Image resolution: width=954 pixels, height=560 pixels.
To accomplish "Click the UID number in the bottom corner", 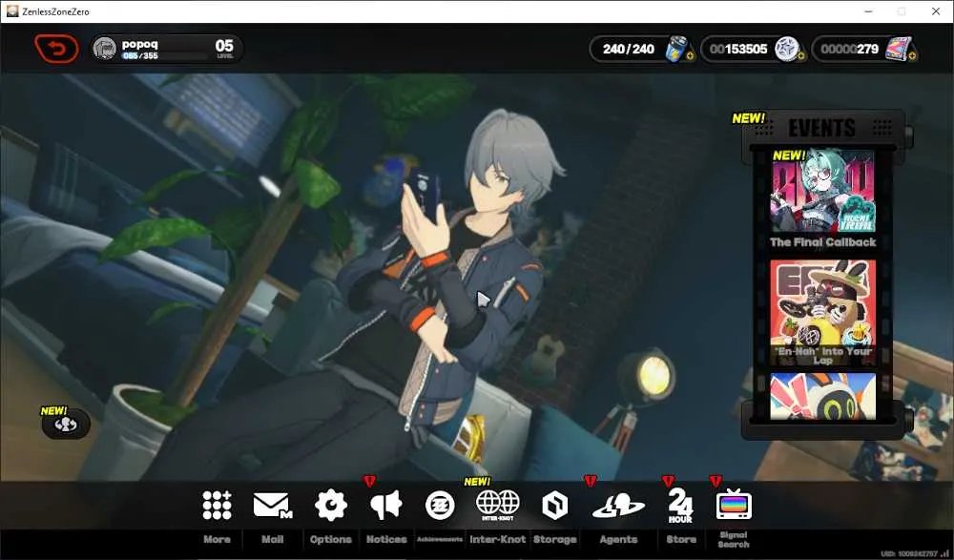I will click(908, 554).
